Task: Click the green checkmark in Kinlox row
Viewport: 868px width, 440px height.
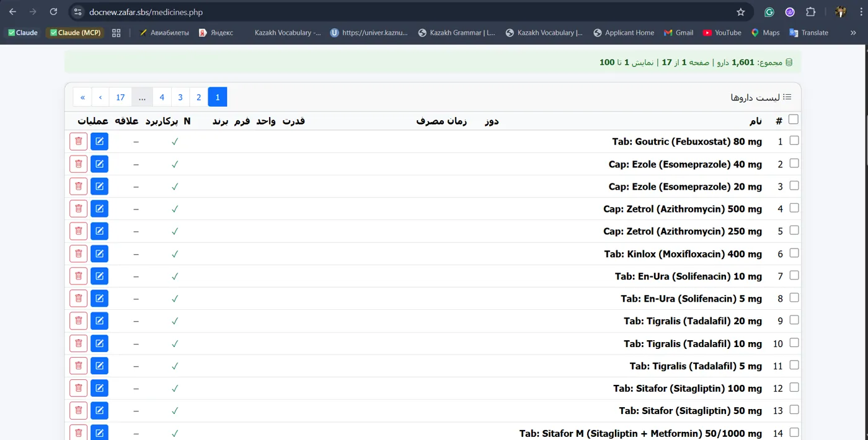Action: [x=175, y=253]
